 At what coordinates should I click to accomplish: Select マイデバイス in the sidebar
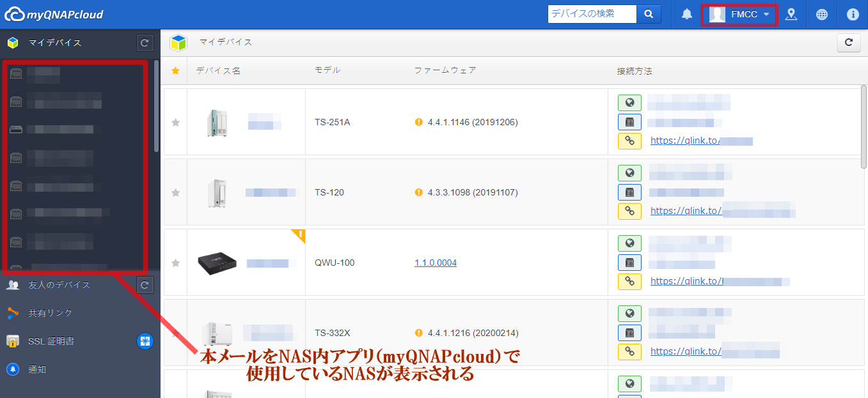pos(55,43)
